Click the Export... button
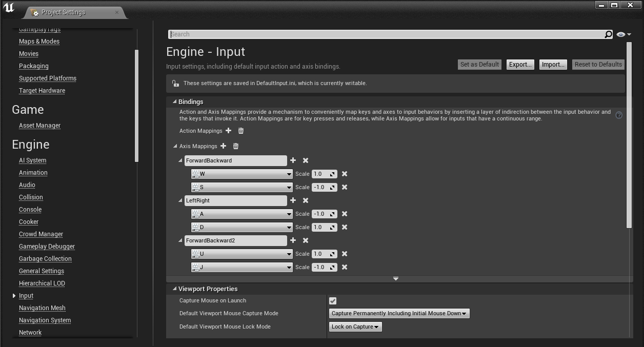 (520, 65)
